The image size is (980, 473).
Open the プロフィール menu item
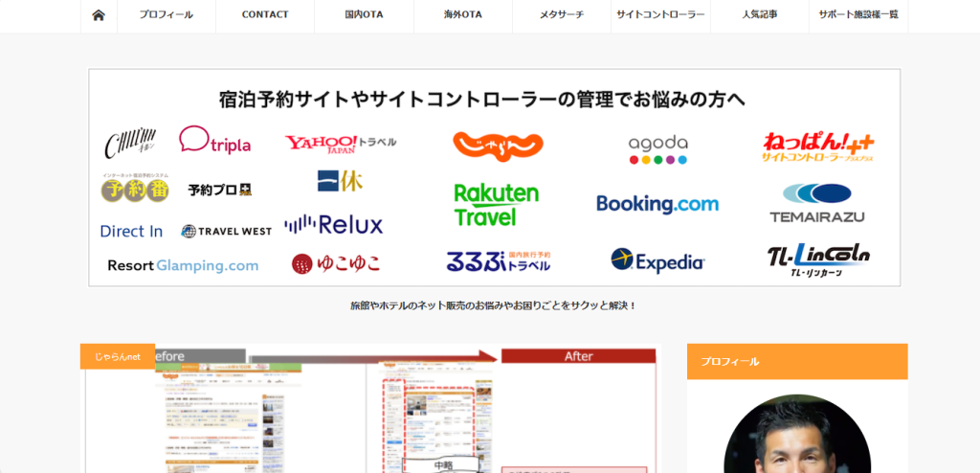(166, 15)
